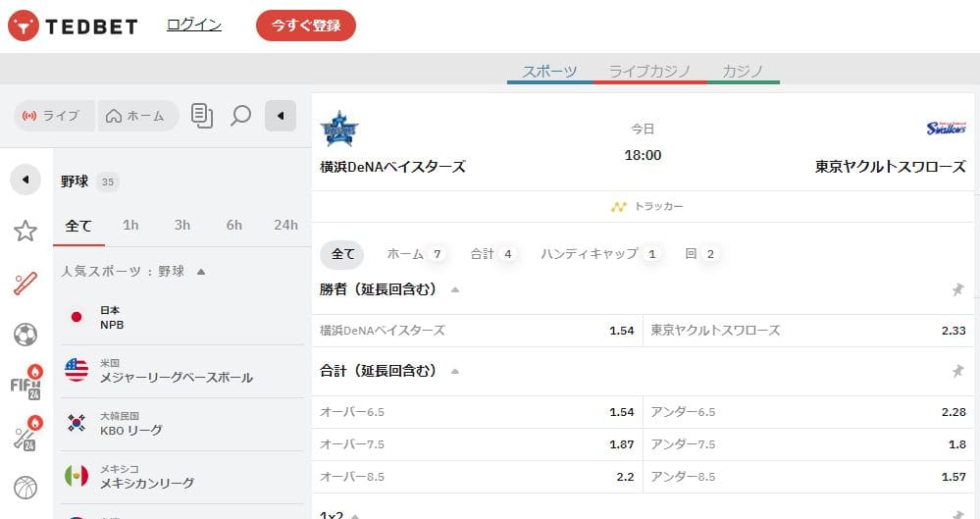
Task: Show 合計 markets (4)
Action: coord(492,254)
